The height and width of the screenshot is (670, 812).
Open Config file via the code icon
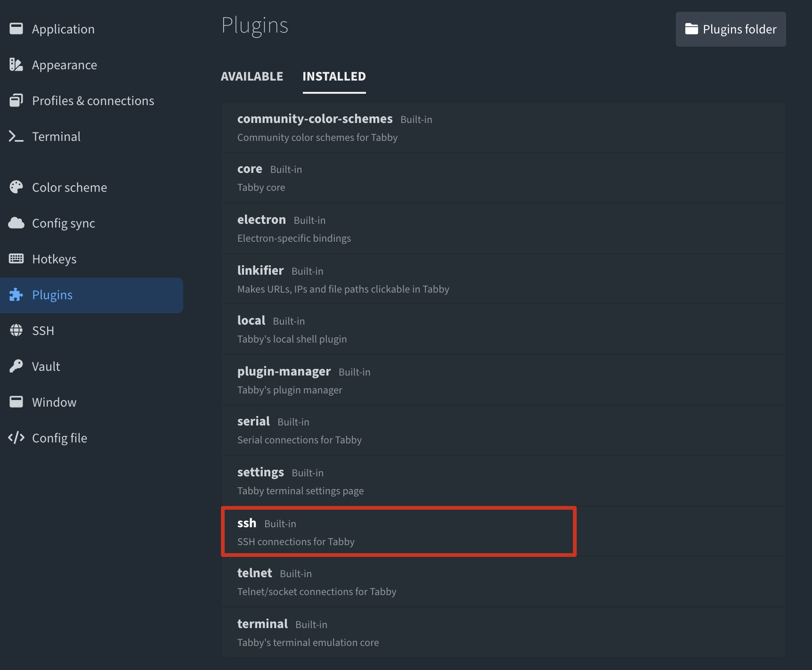(16, 438)
